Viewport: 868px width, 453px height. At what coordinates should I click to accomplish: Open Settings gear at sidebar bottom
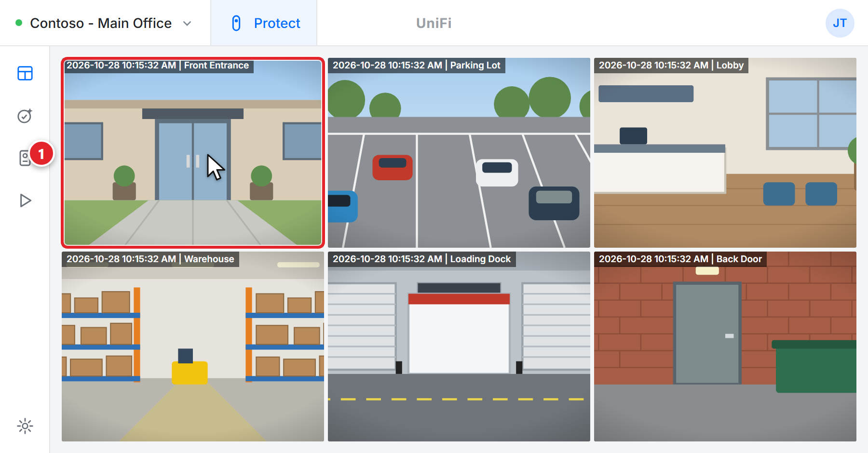25,426
